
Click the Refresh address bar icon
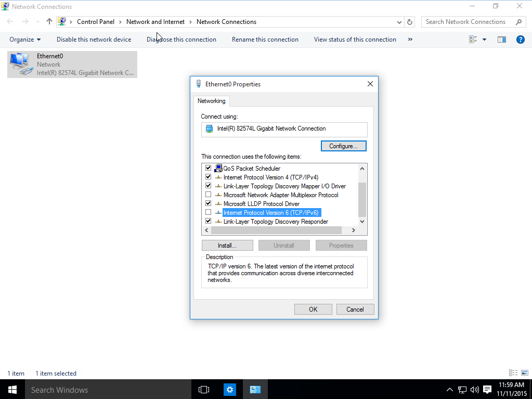[410, 22]
